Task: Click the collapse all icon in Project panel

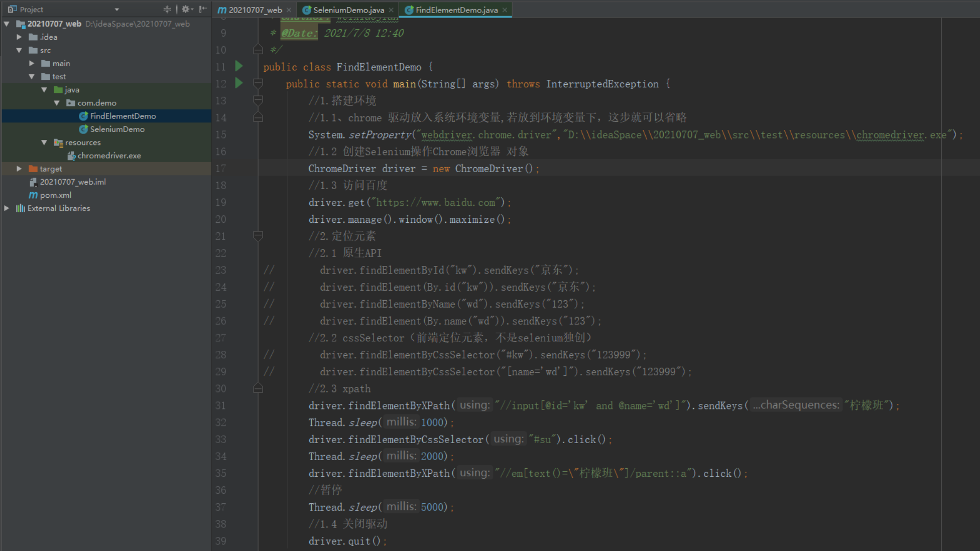Action: pos(167,9)
